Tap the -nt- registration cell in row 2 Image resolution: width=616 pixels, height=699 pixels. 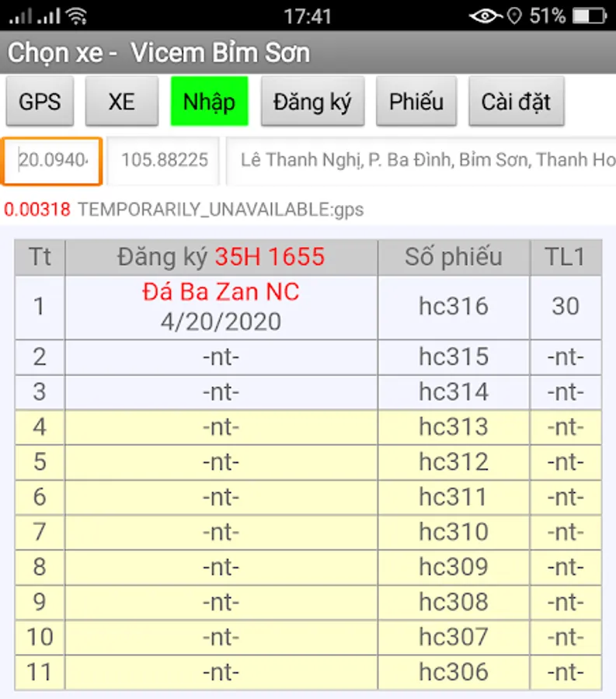click(221, 357)
